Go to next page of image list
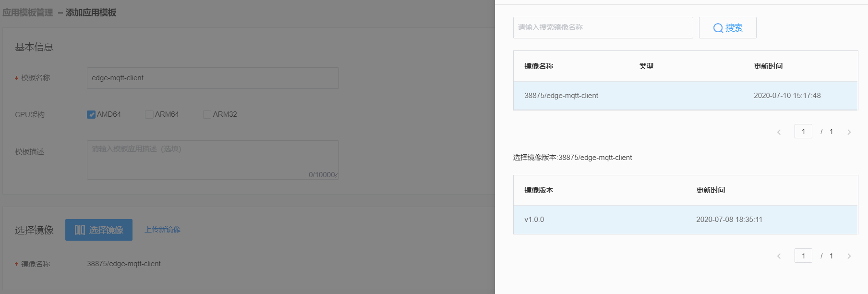868x294 pixels. [849, 132]
